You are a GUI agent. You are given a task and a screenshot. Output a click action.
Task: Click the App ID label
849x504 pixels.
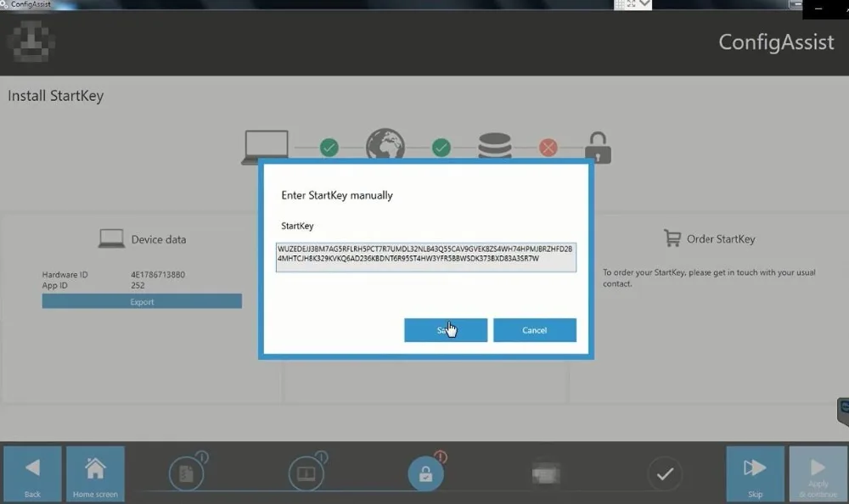click(54, 285)
